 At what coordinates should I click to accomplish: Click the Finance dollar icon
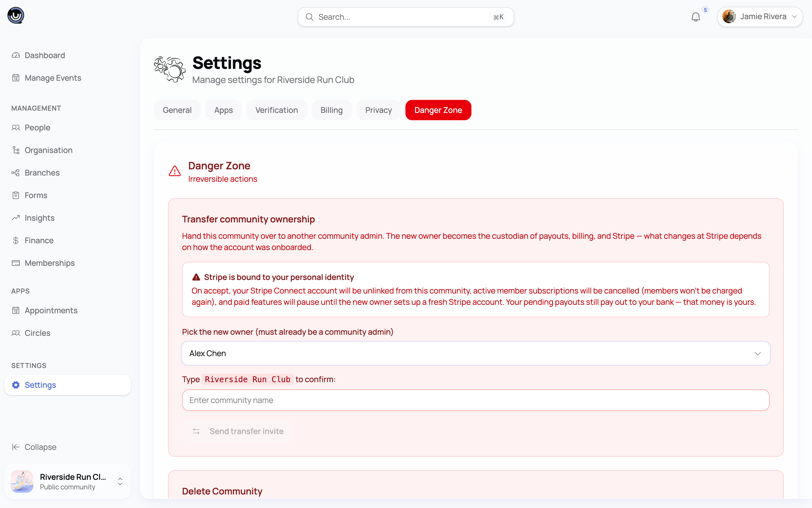click(x=16, y=240)
